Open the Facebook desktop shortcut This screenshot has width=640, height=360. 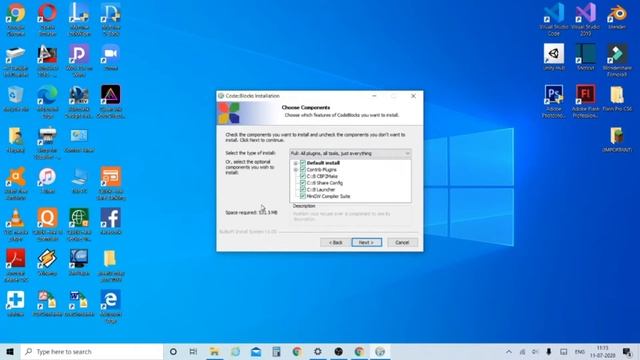(111, 222)
